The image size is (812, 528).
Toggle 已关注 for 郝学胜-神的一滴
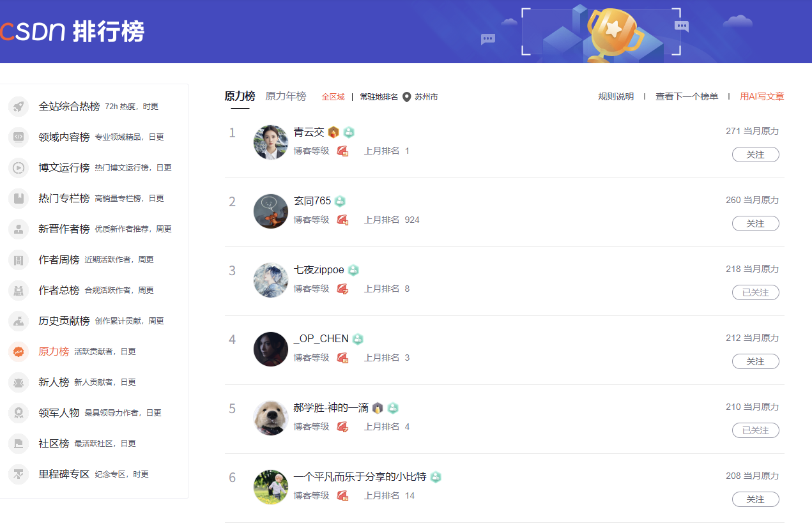[755, 430]
